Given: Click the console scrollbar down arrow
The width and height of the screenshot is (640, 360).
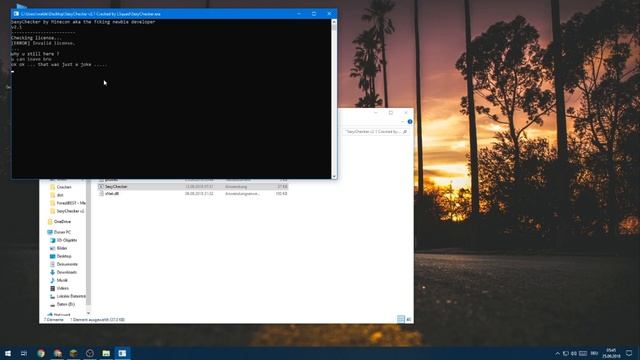Looking at the screenshot, I should (334, 176).
